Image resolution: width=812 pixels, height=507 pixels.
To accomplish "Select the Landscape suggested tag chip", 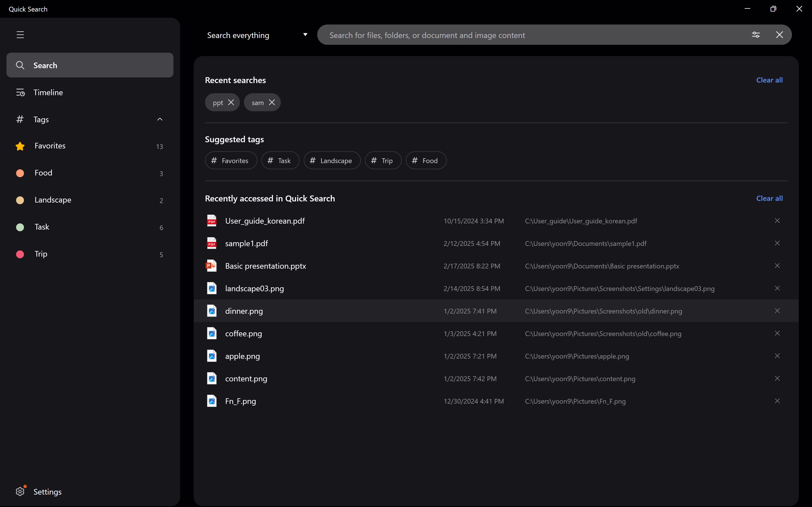I will tap(332, 161).
